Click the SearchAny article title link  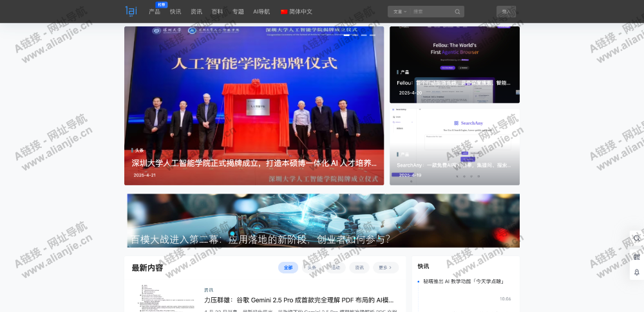coord(454,165)
